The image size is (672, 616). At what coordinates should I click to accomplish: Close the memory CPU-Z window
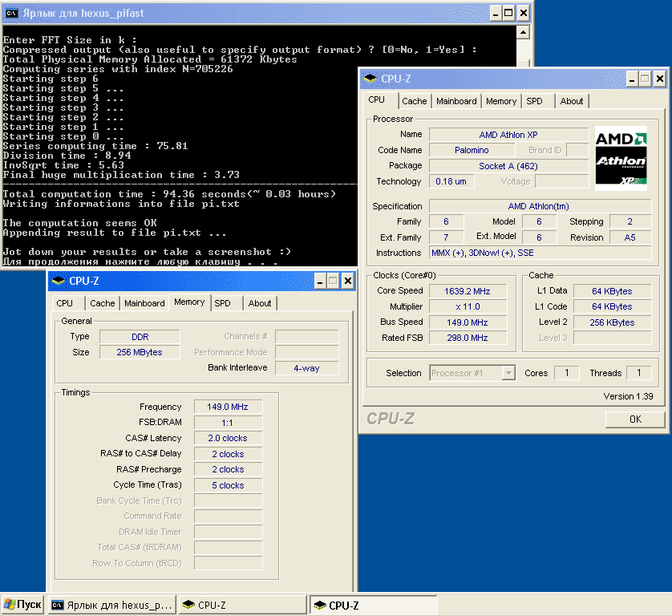pos(348,282)
